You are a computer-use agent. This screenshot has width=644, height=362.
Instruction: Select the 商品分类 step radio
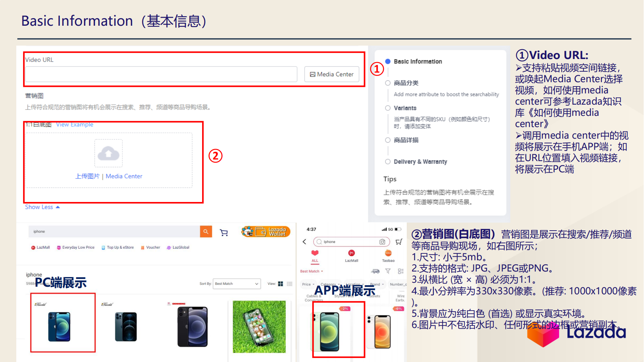pos(388,83)
